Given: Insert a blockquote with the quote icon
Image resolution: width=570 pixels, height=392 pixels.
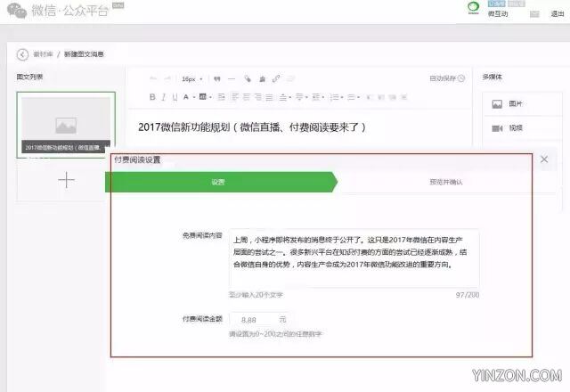Looking at the screenshot, I should (x=217, y=78).
